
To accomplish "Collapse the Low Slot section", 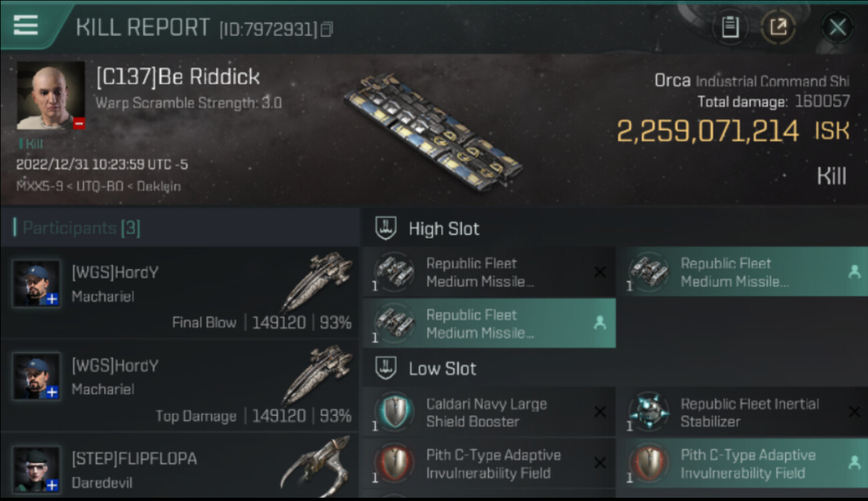I will coord(442,368).
